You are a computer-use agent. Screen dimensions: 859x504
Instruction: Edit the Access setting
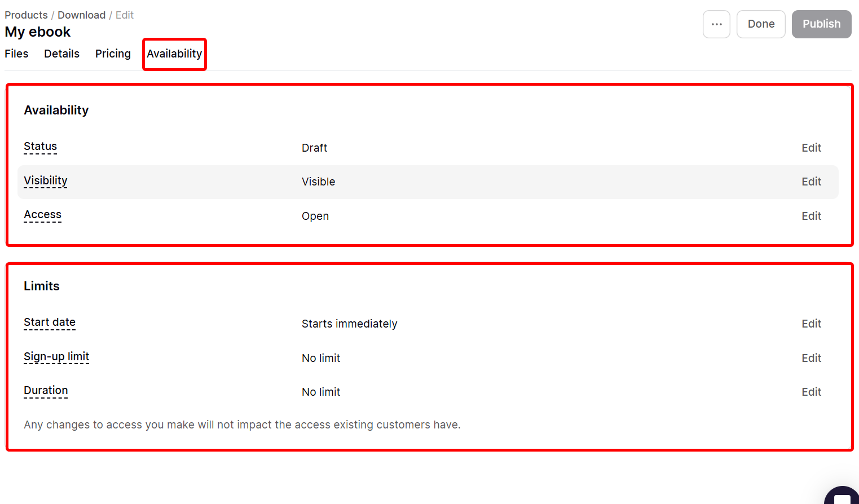pyautogui.click(x=811, y=216)
